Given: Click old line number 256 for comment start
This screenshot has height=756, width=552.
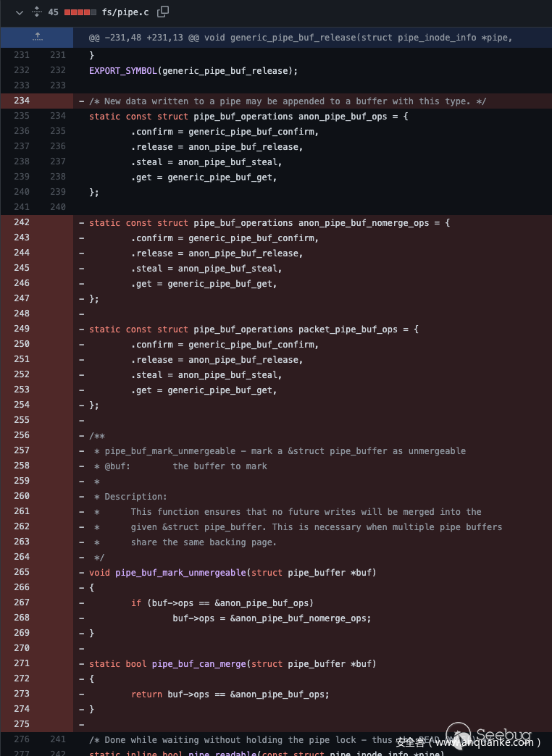Looking at the screenshot, I should click(x=22, y=436).
